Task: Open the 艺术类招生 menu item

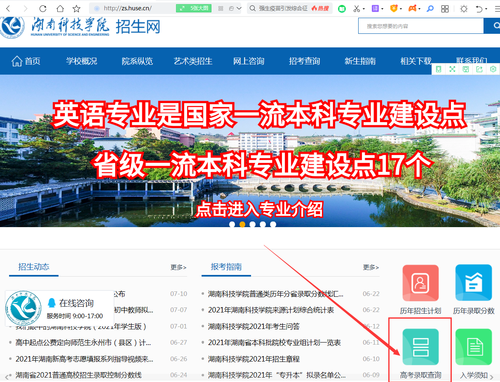Action: [193, 61]
